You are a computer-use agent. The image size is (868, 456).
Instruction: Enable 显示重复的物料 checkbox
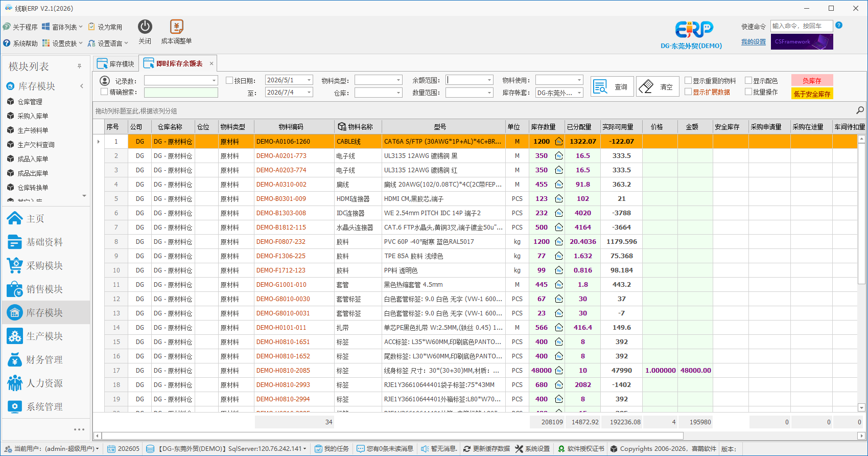coord(688,80)
